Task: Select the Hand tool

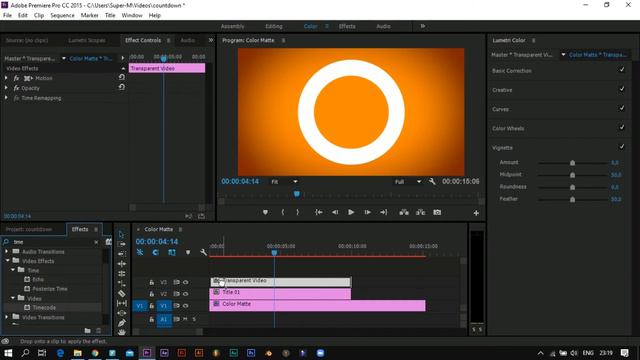Action: click(x=122, y=332)
